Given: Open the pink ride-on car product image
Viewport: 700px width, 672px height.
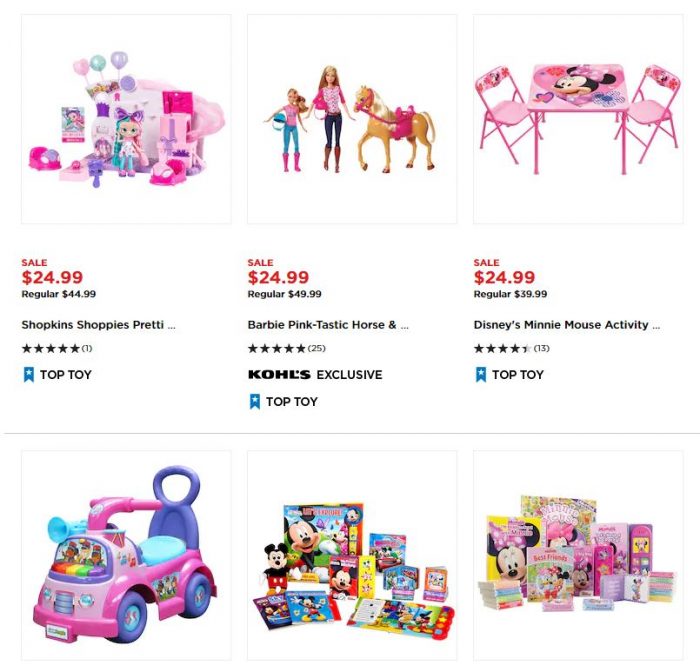Looking at the screenshot, I should [126, 555].
